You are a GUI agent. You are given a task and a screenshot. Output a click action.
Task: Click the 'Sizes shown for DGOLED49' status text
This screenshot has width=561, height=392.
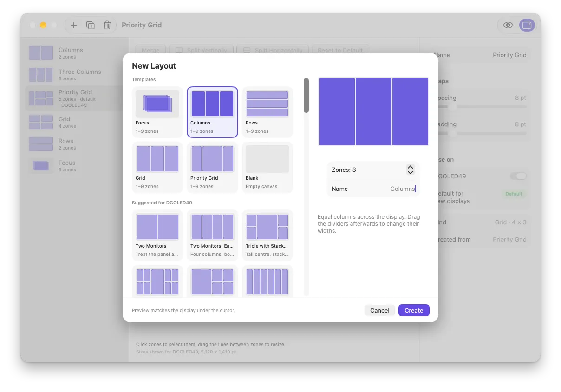tap(185, 352)
